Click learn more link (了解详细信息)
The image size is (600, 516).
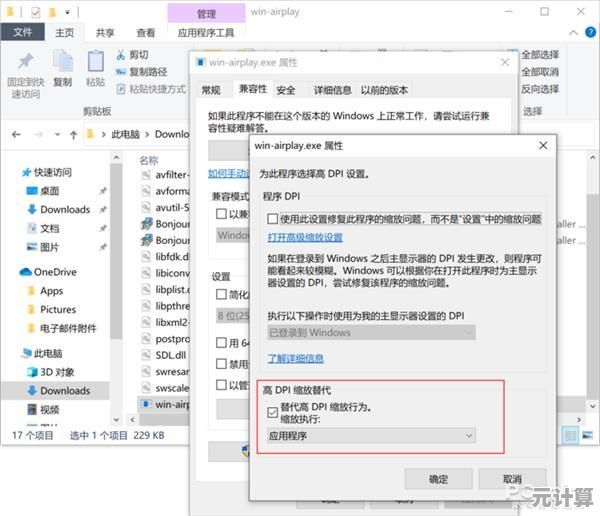(295, 358)
